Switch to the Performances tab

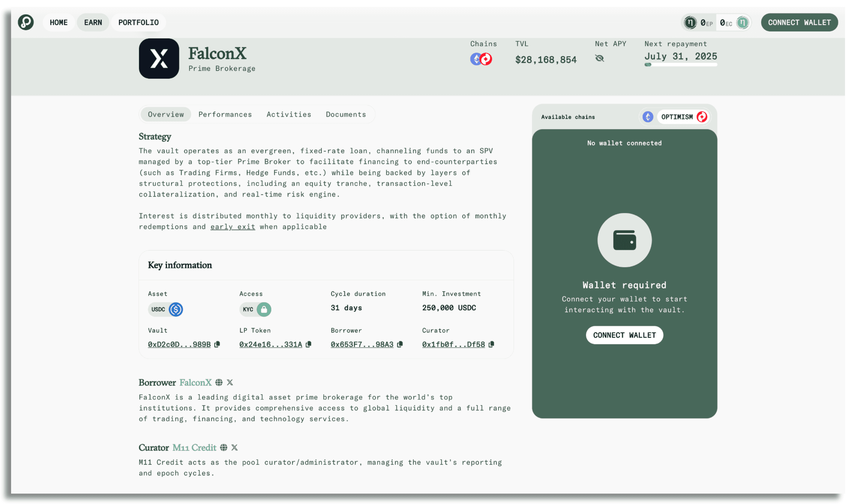tap(225, 115)
